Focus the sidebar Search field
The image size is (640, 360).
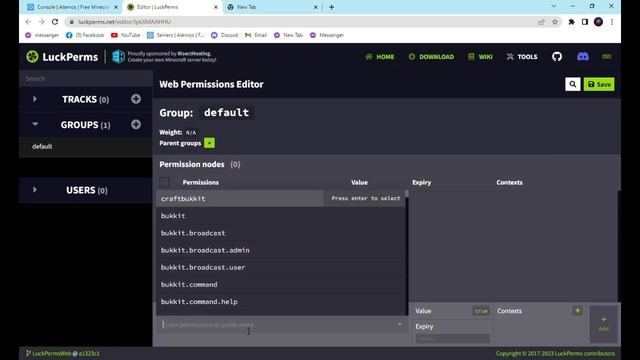coord(86,78)
